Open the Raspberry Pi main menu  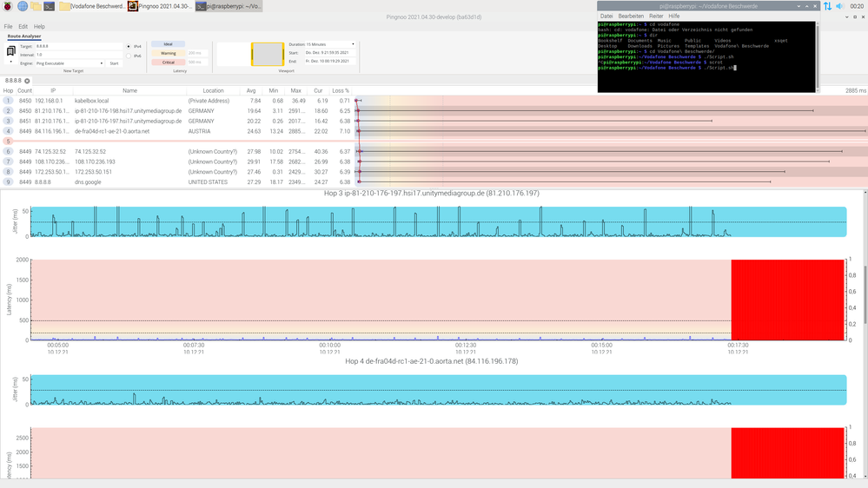click(6, 6)
